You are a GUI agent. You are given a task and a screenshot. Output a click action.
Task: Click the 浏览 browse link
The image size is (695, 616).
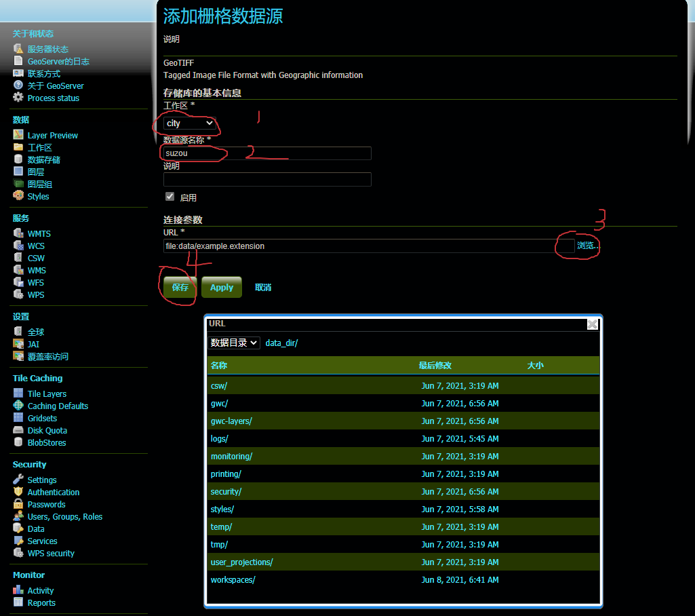point(587,246)
